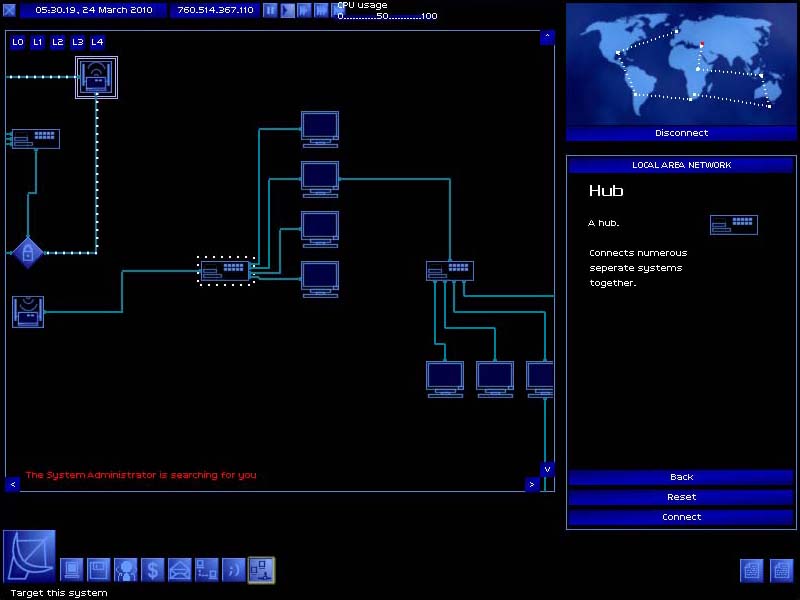The width and height of the screenshot is (800, 600).
Task: Click the padlock lock node in LAN
Action: (x=28, y=252)
